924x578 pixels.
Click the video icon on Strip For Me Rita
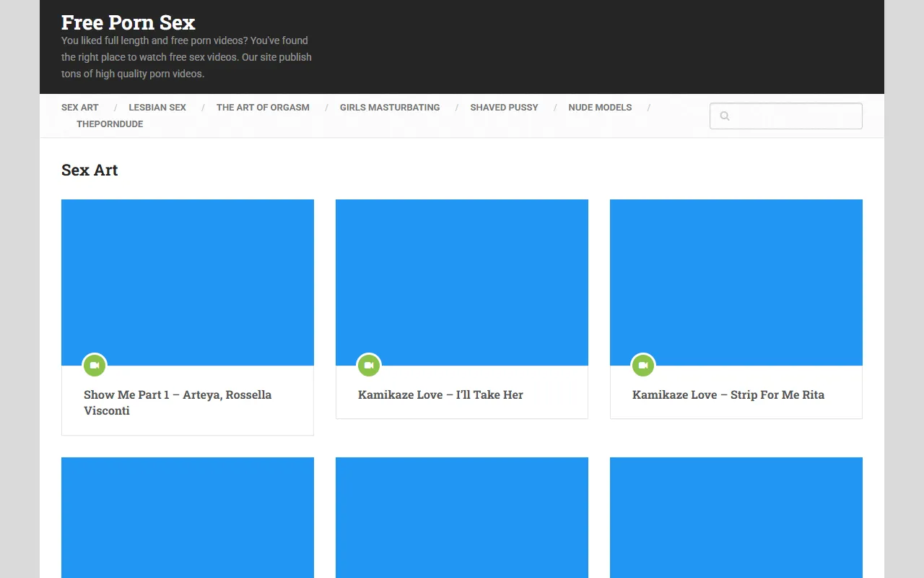click(x=643, y=366)
